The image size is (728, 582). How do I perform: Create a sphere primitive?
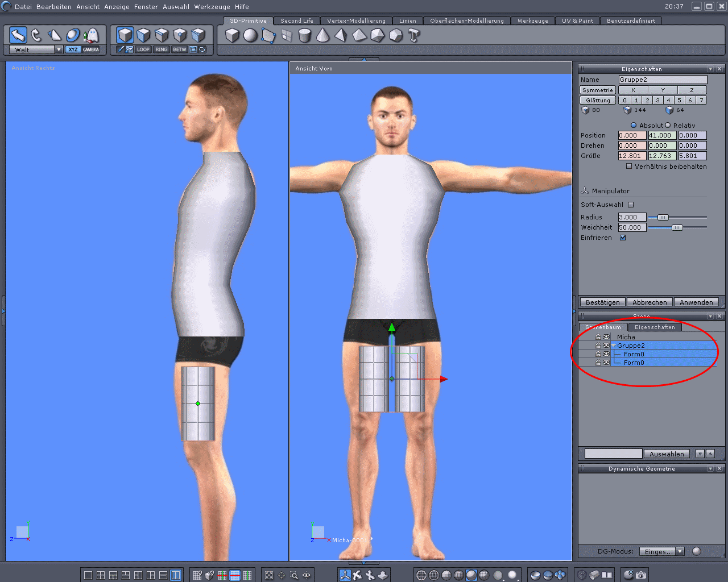[x=250, y=35]
